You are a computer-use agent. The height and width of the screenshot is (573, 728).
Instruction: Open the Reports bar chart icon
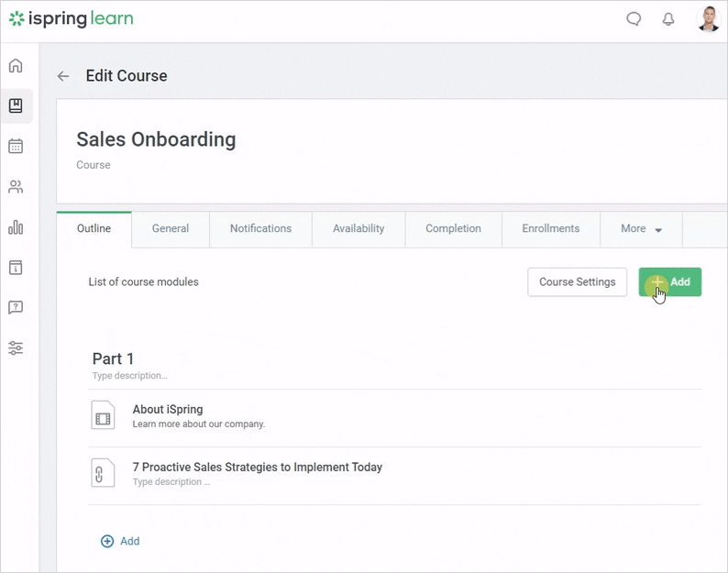(x=16, y=227)
